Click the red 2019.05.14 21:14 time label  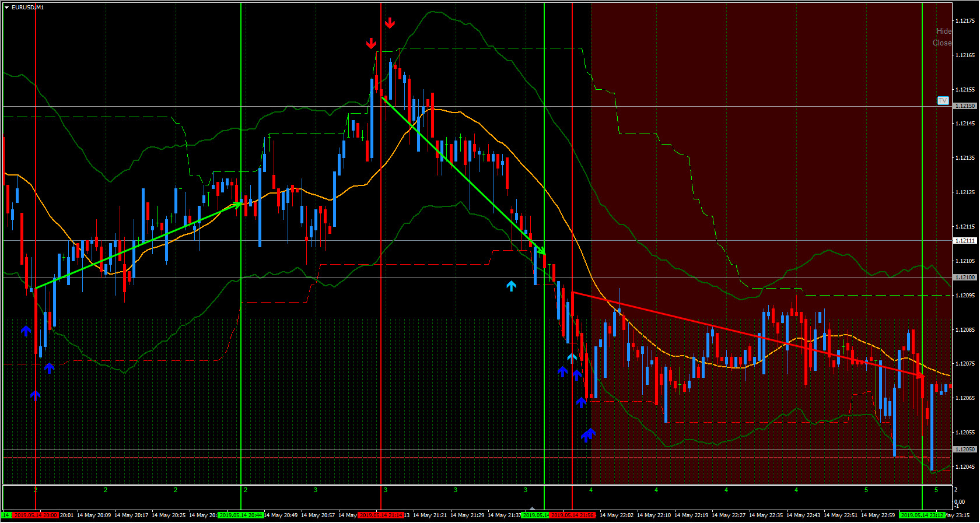(381, 515)
